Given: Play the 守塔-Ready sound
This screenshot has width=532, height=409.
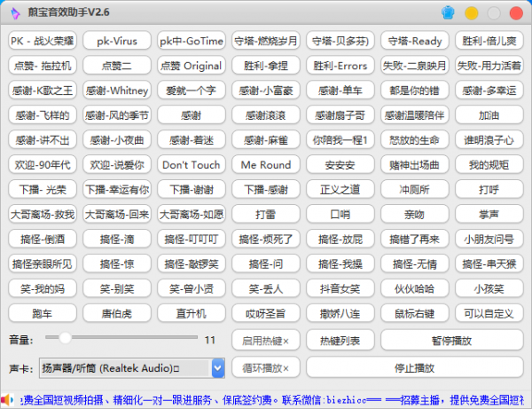Looking at the screenshot, I should [x=415, y=41].
